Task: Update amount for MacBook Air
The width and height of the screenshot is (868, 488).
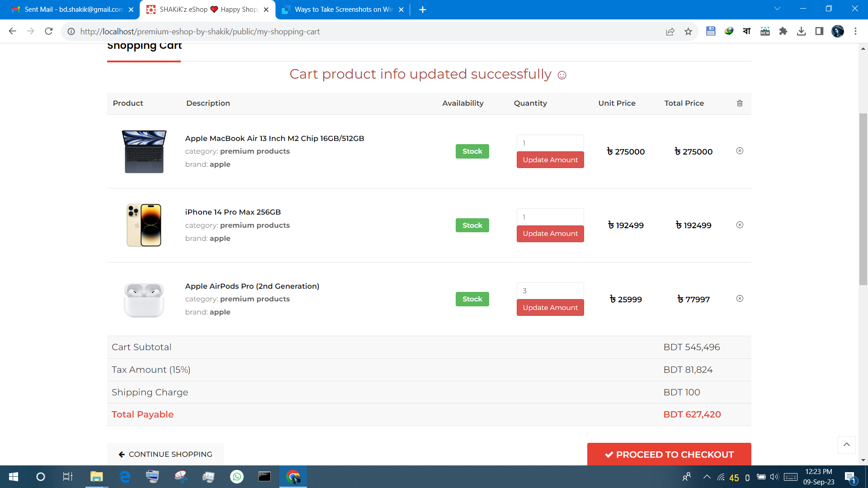Action: point(550,160)
